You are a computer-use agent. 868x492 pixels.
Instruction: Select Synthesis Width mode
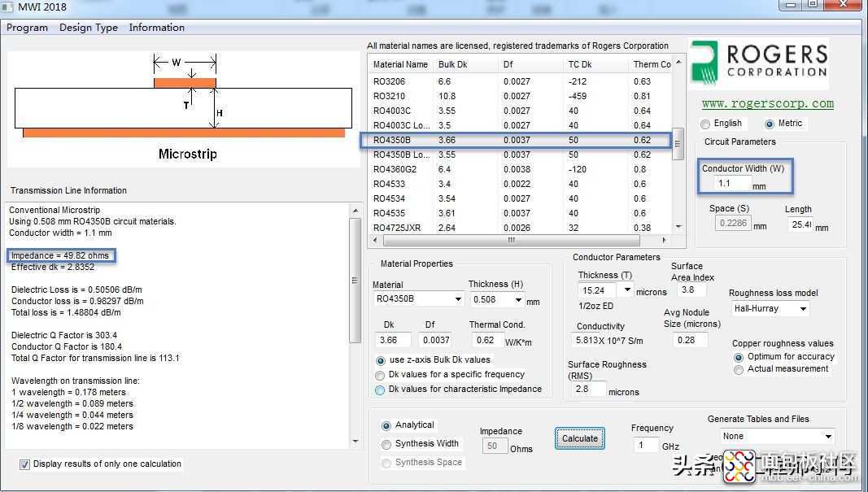[x=386, y=444]
